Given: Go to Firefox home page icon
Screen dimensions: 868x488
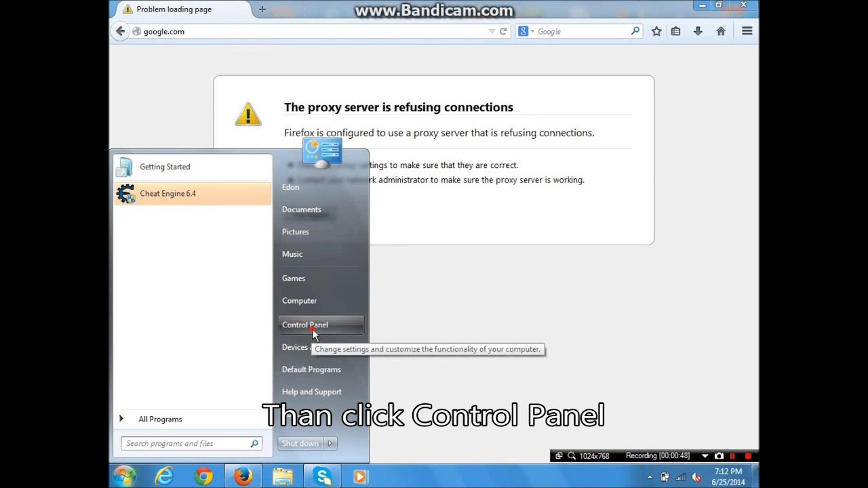Looking at the screenshot, I should (721, 31).
